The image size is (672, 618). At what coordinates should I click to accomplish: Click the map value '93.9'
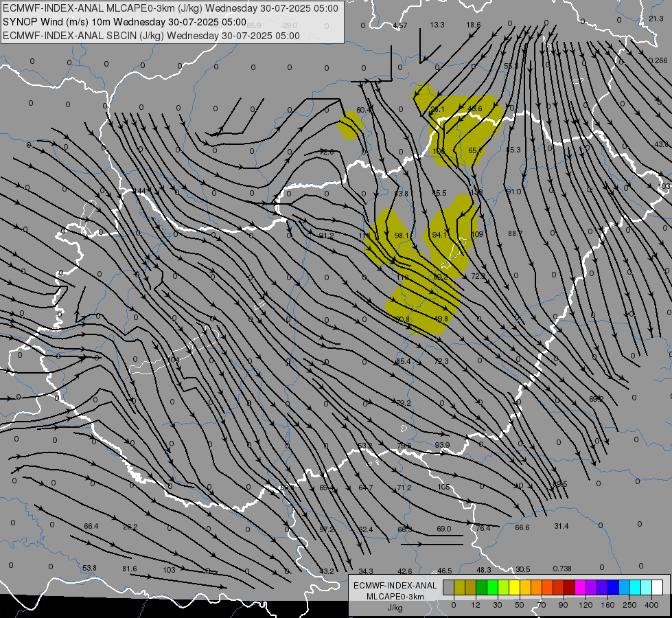point(442,445)
